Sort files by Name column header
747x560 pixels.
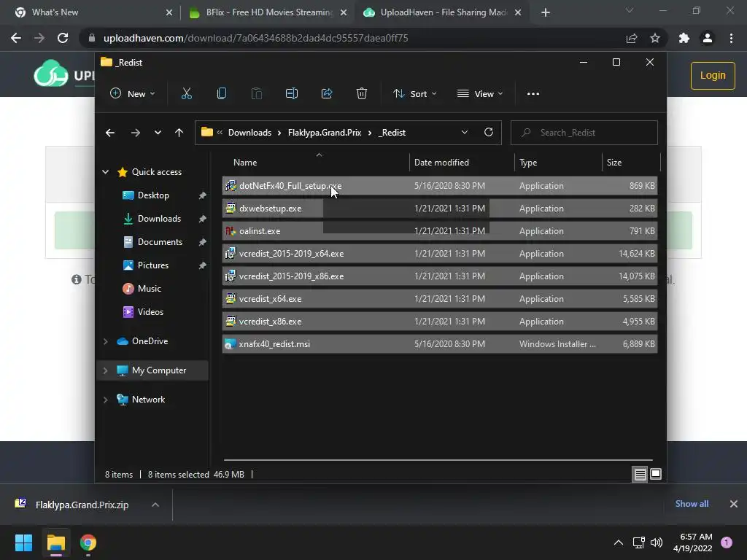[x=315, y=163]
